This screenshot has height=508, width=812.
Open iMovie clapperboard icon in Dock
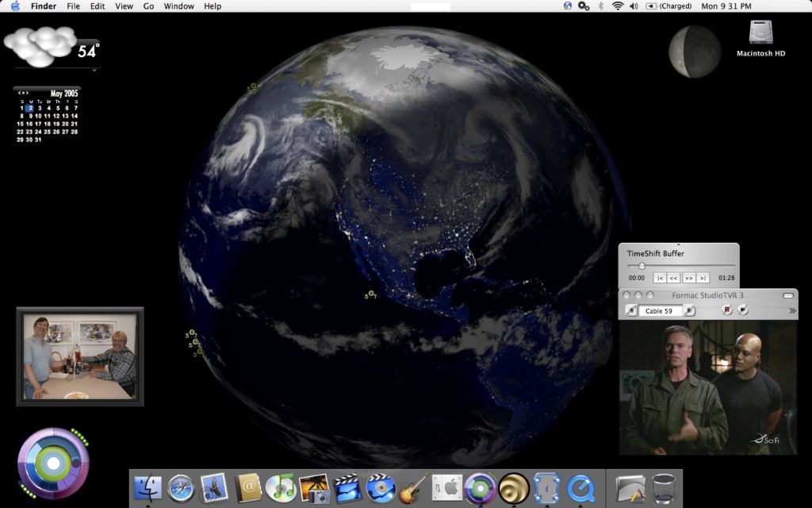(x=347, y=488)
